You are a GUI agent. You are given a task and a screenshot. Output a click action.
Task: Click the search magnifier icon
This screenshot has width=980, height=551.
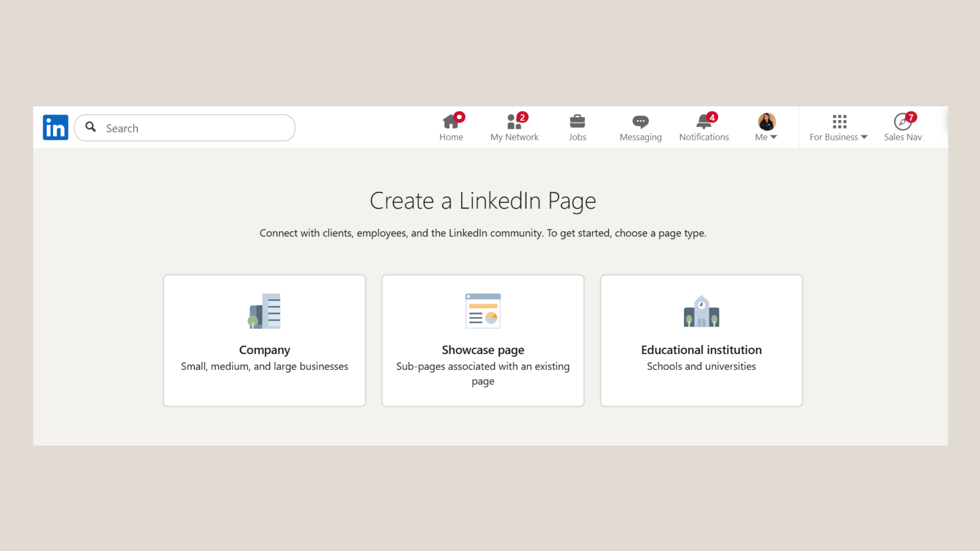(91, 127)
